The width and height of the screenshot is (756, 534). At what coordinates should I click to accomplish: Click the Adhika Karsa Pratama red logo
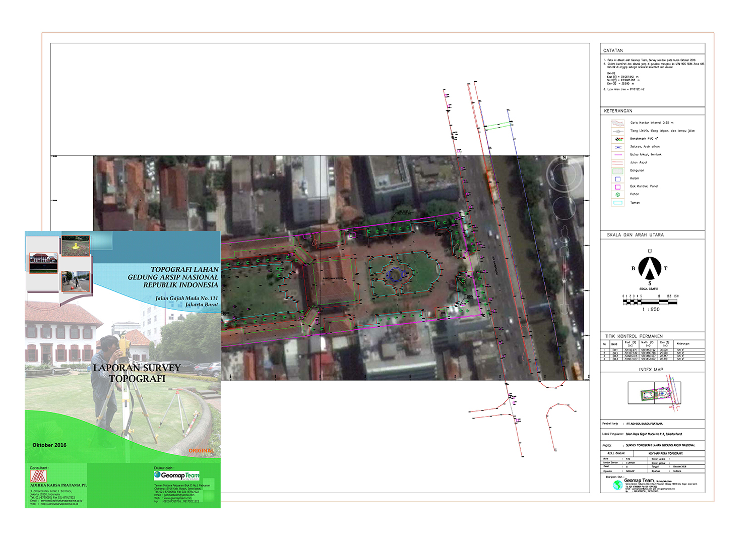(x=38, y=477)
